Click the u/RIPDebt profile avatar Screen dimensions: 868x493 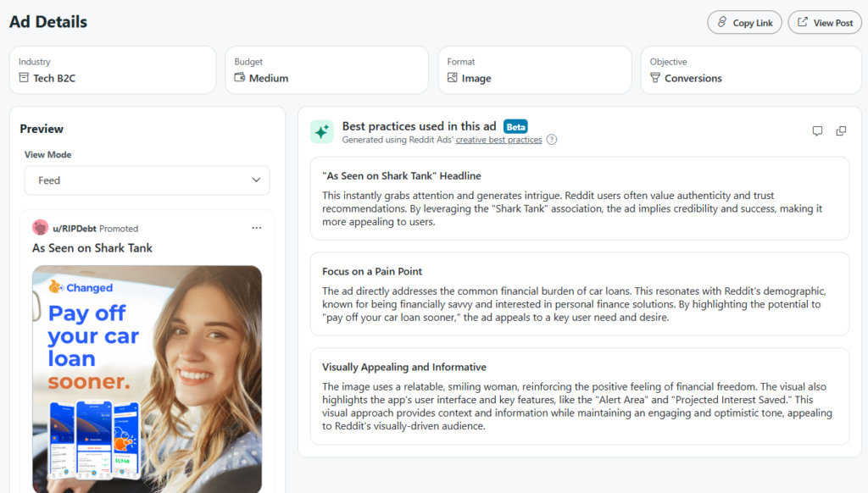click(40, 228)
